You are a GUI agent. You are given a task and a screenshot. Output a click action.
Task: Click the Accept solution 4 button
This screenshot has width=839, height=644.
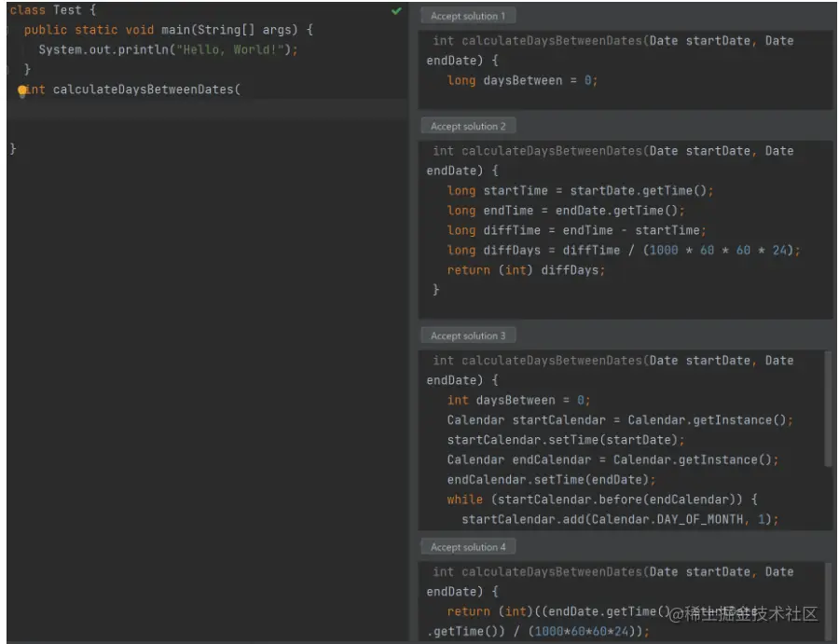pos(468,547)
